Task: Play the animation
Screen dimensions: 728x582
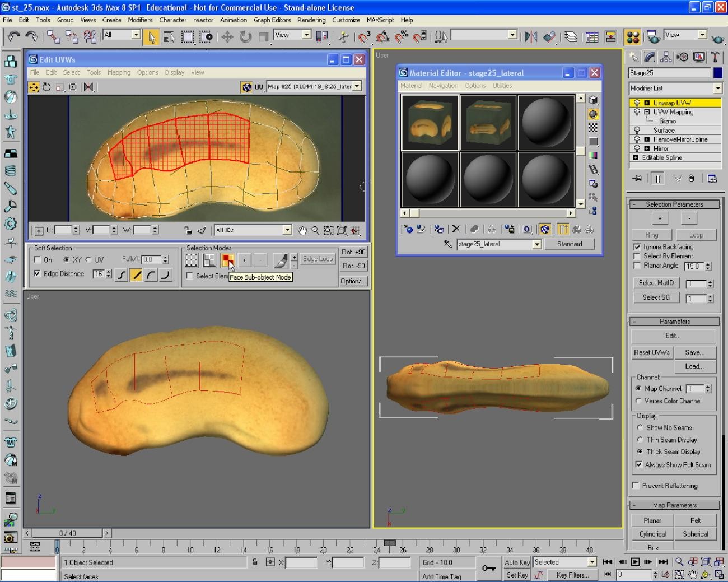Action: pyautogui.click(x=635, y=562)
